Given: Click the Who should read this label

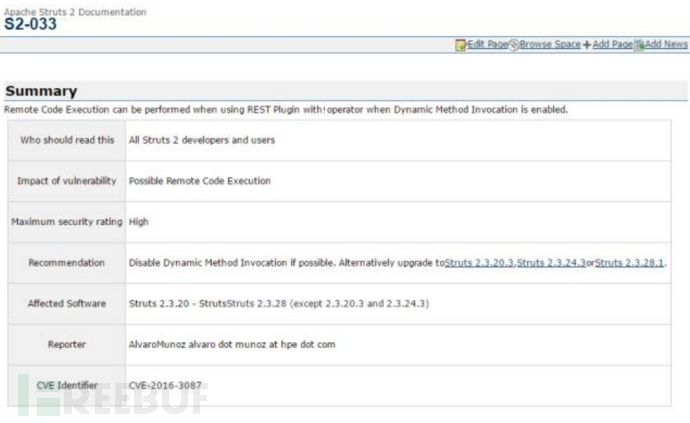Looking at the screenshot, I should pyautogui.click(x=67, y=140).
